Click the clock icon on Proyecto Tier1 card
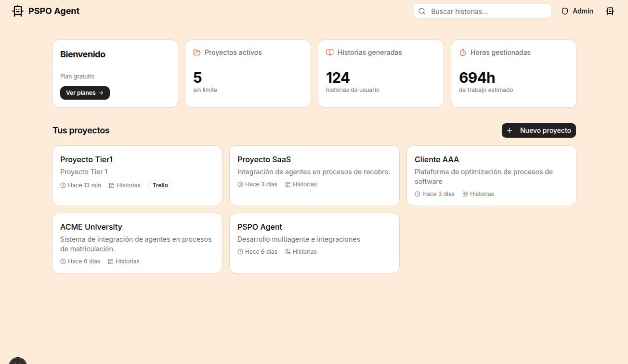This screenshot has width=628, height=364. pos(63,185)
